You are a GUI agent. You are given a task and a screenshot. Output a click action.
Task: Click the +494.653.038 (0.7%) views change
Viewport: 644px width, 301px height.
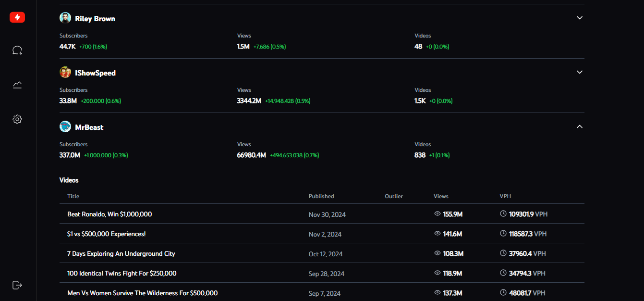(x=294, y=155)
